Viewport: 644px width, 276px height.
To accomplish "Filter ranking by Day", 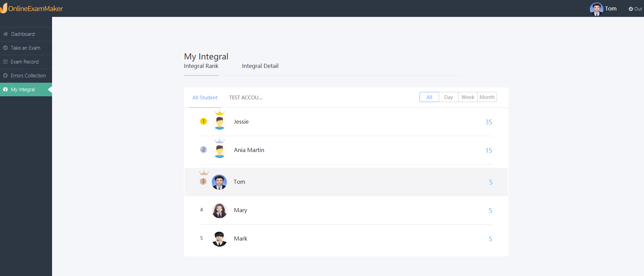I will point(449,97).
